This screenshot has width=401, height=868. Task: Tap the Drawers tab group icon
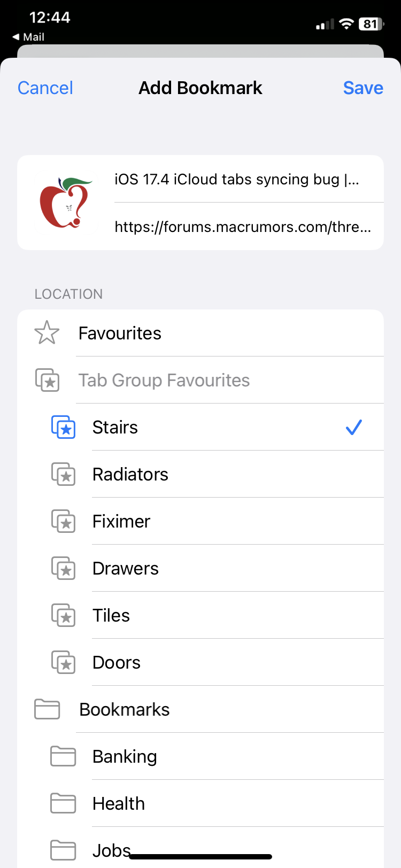pyautogui.click(x=63, y=568)
